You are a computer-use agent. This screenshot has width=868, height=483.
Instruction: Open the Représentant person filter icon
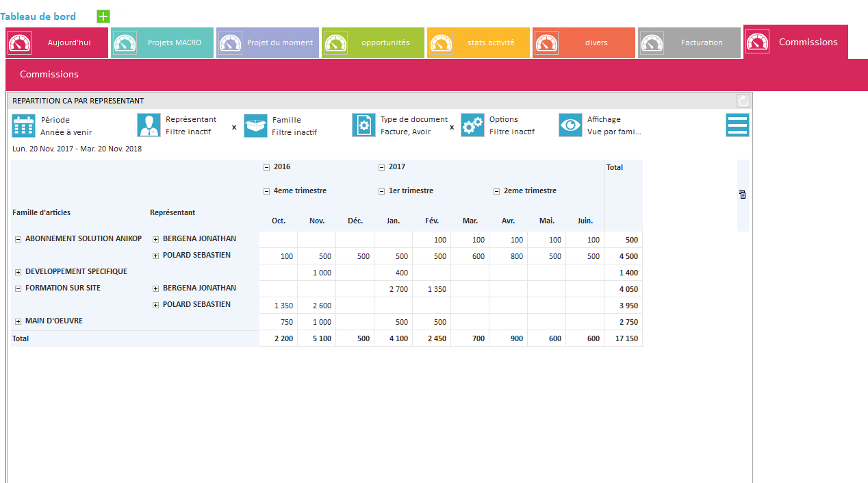(x=149, y=125)
